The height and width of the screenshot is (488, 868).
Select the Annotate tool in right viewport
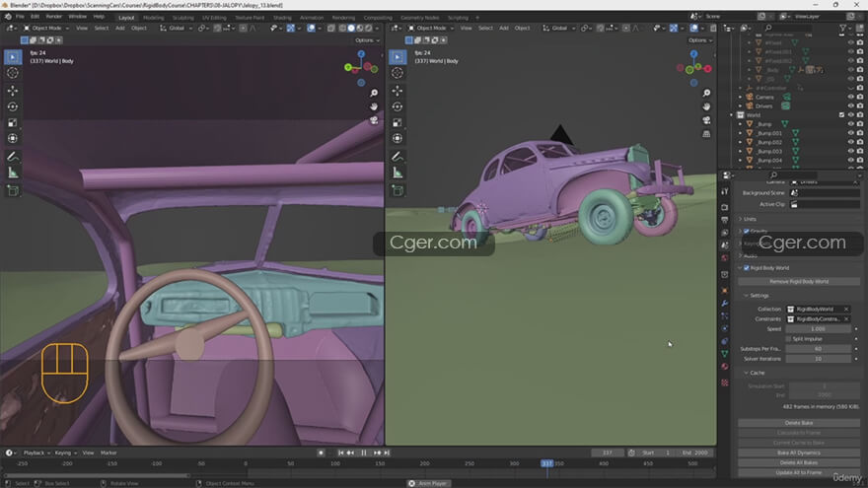click(x=398, y=157)
